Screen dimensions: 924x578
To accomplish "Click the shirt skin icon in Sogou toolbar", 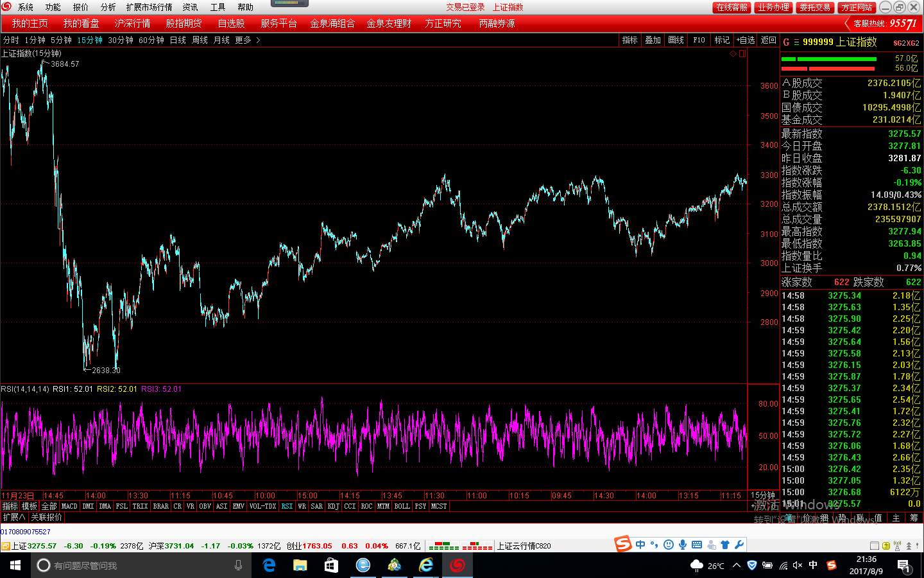I will click(x=725, y=545).
